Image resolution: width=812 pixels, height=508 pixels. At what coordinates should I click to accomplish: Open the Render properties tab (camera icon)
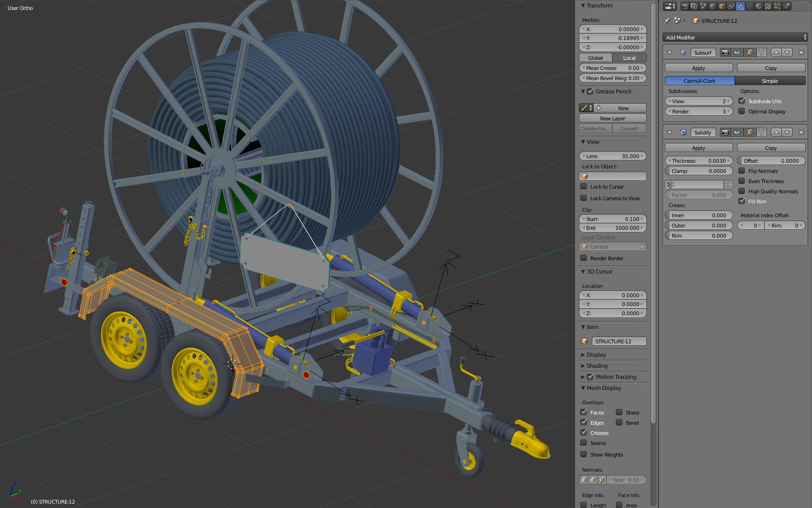[685, 6]
